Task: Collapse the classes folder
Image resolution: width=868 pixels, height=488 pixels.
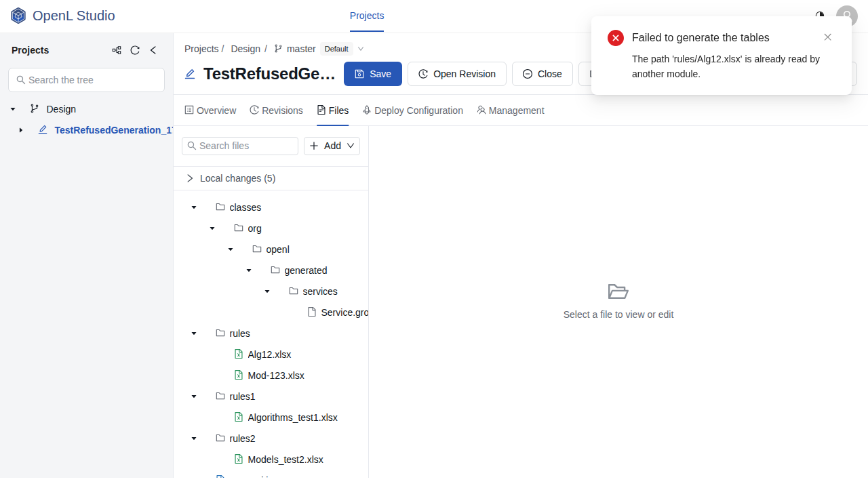Action: tap(194, 207)
